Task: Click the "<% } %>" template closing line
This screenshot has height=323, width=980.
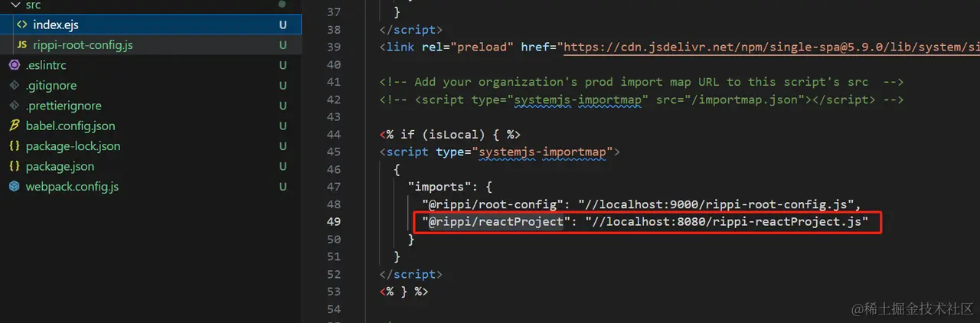Action: tap(403, 292)
